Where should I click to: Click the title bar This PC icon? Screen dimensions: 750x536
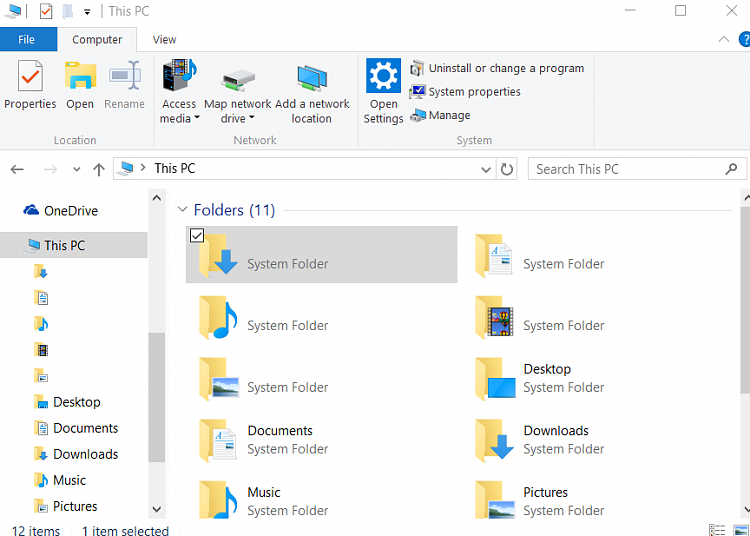(x=11, y=11)
